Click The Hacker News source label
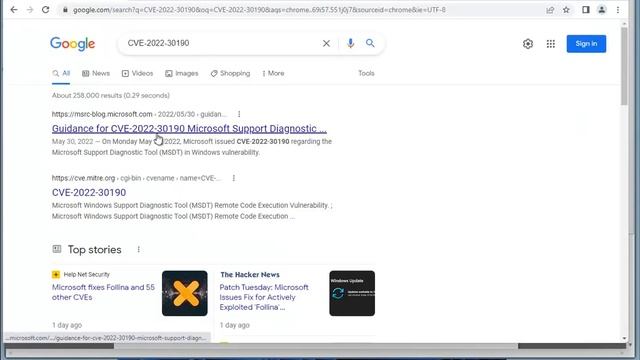The width and height of the screenshot is (640, 360). pyautogui.click(x=250, y=275)
